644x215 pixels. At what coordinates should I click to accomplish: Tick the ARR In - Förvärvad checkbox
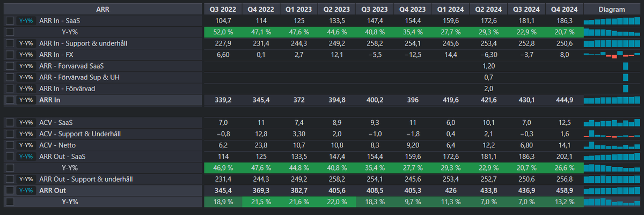(10, 88)
